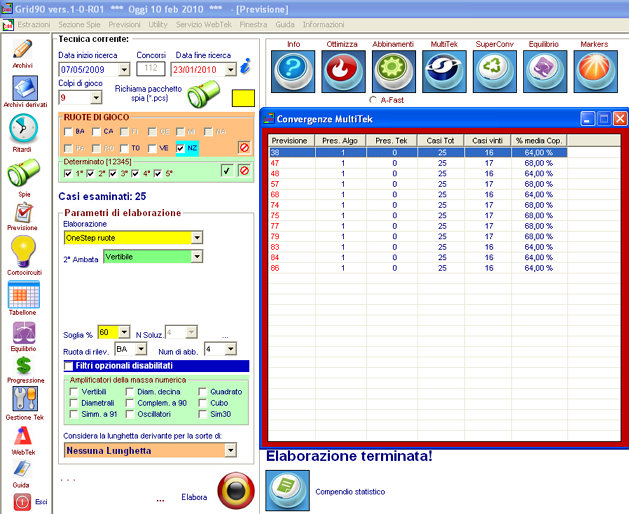
Task: Click the red prohibit icon in Determinato section
Action: click(x=244, y=171)
